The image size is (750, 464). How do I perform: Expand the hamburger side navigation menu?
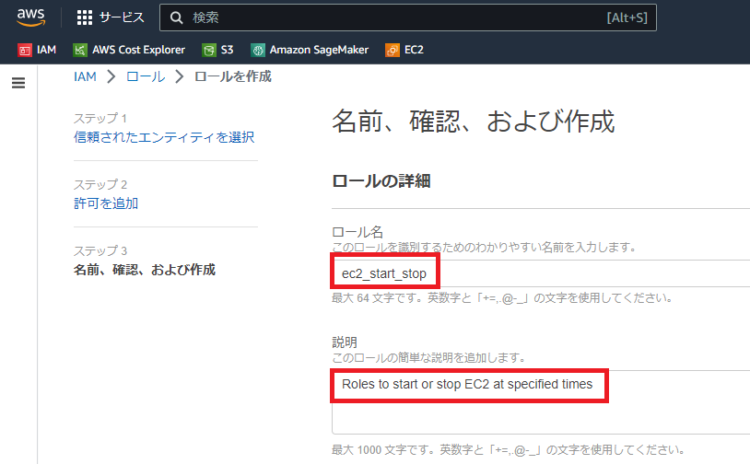[18, 83]
